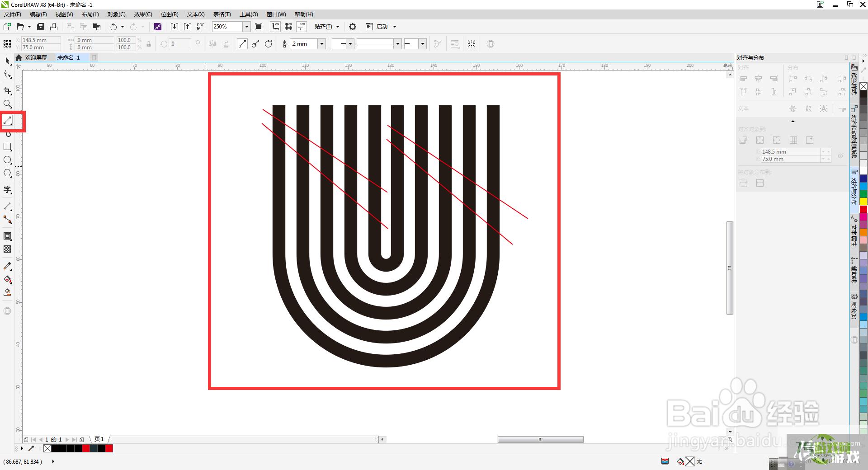Pick the no-color X swatch in palette

(863, 86)
